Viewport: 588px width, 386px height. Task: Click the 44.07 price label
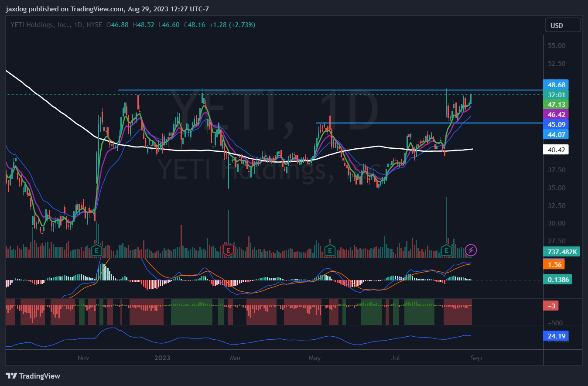click(556, 134)
